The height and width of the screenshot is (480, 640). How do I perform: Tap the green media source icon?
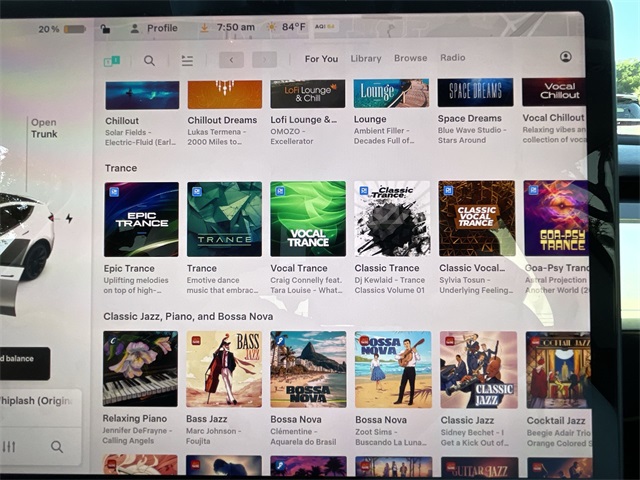112,61
